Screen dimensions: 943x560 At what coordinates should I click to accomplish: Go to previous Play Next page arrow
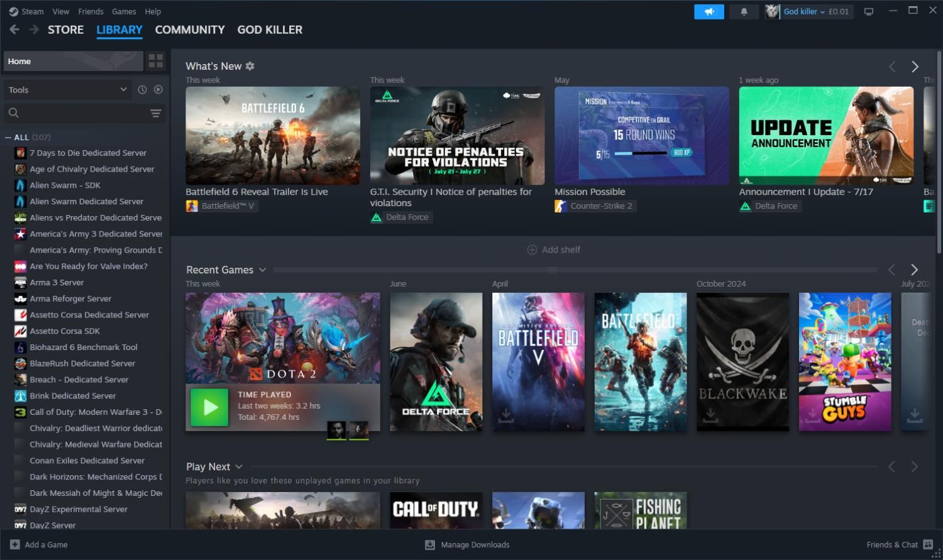[x=892, y=466]
